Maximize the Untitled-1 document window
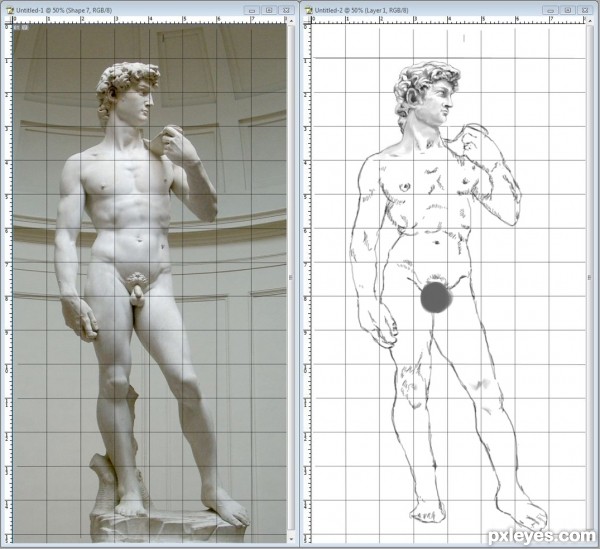The height and width of the screenshot is (549, 600). pyautogui.click(x=269, y=10)
